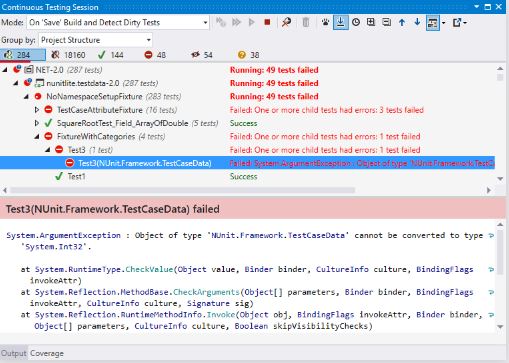Toggle the 38 inconclusive tests filter

248,55
